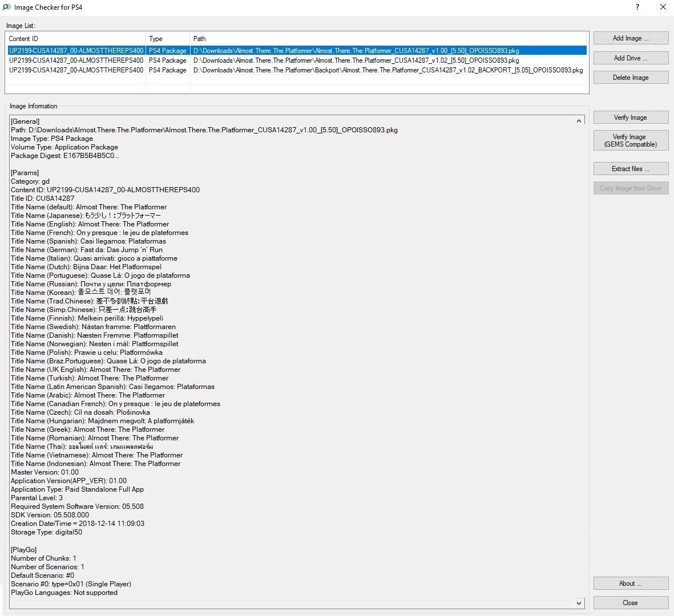Click the Add Image button
This screenshot has width=674, height=616.
[631, 38]
